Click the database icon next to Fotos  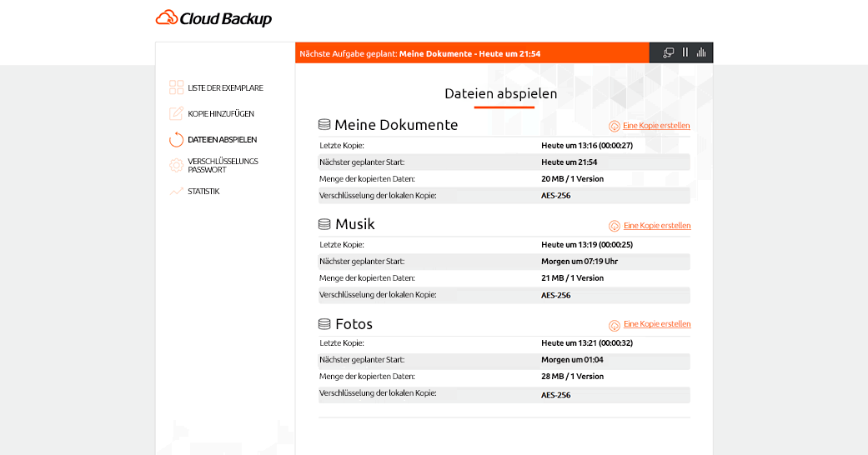324,323
